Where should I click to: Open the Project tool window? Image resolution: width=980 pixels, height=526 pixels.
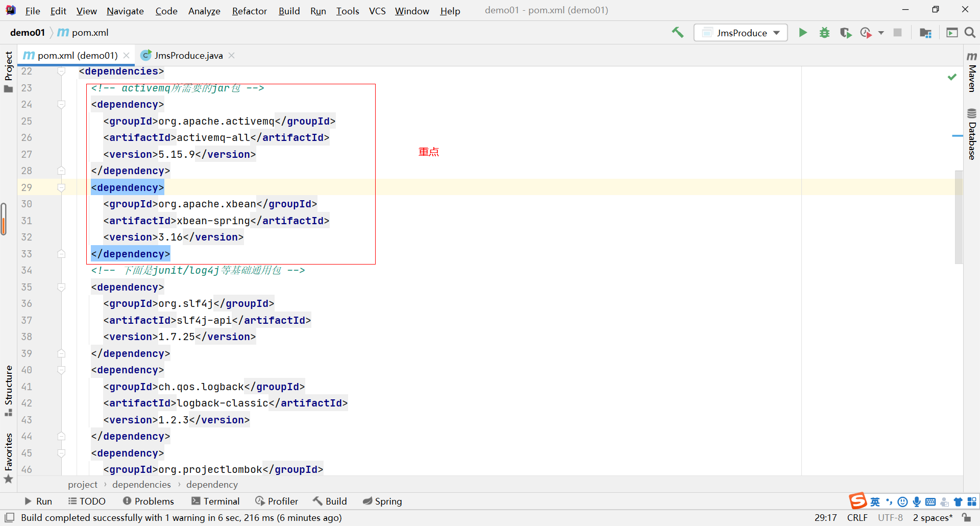(8, 71)
